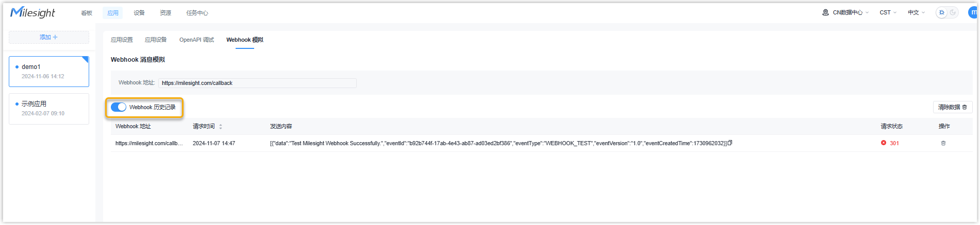
Task: Click the red 301 error status icon
Action: click(884, 143)
